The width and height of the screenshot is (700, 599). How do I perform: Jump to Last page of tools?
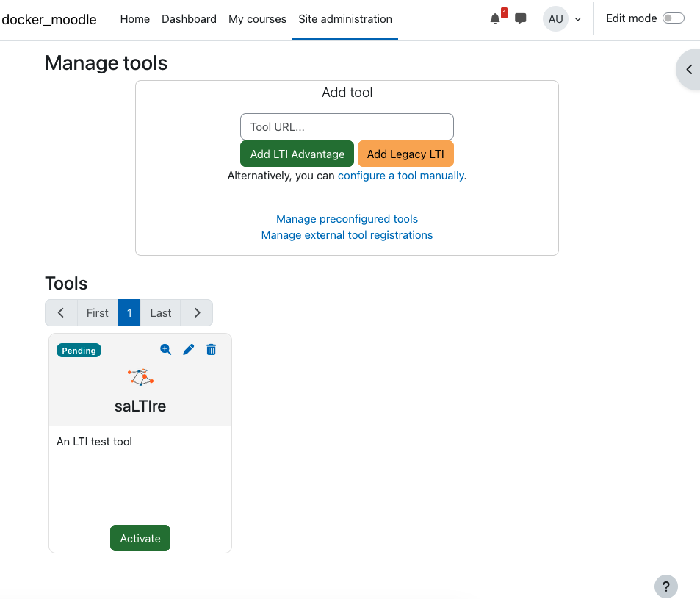[x=161, y=312]
